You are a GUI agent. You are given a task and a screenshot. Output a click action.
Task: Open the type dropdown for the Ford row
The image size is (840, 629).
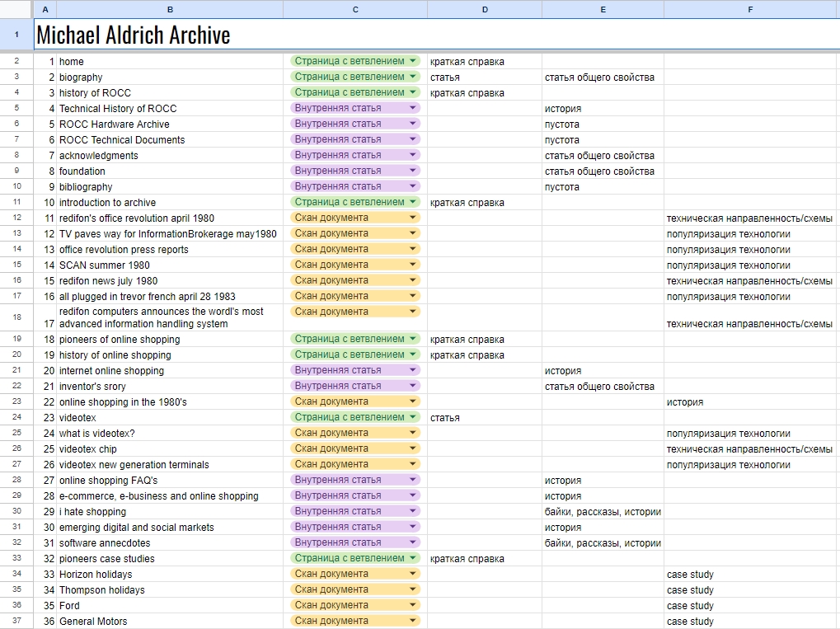click(412, 605)
